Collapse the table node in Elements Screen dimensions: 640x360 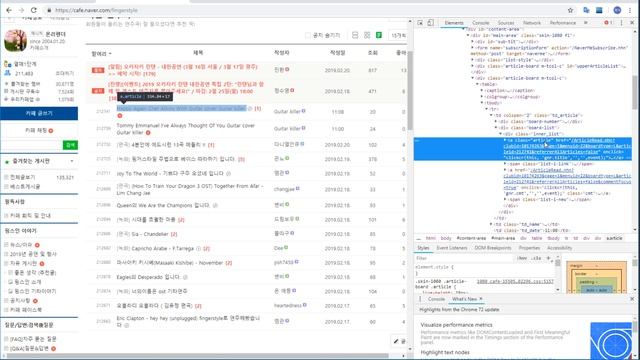tap(478, 84)
